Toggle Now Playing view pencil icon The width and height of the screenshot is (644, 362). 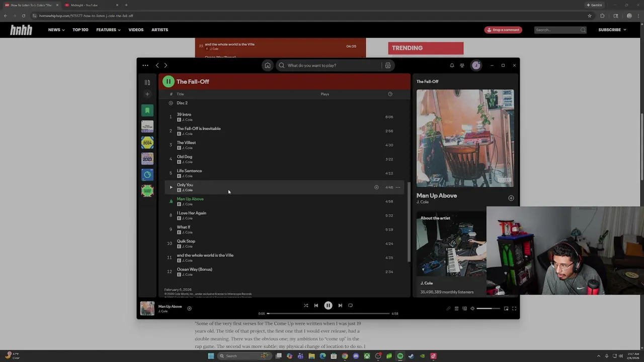[448, 309]
